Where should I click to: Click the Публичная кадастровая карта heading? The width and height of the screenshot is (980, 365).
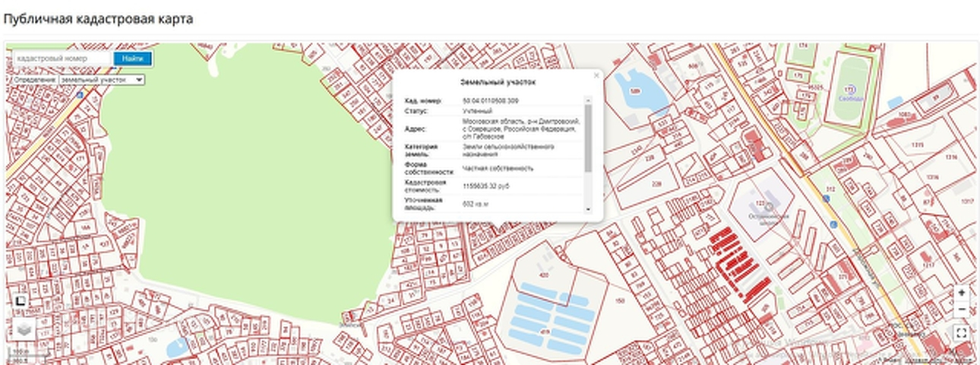[98, 18]
